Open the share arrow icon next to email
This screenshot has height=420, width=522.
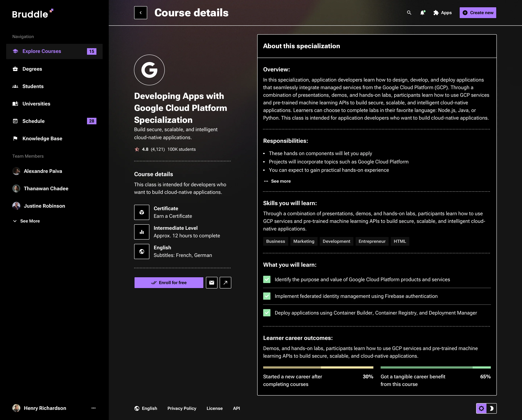[225, 282]
